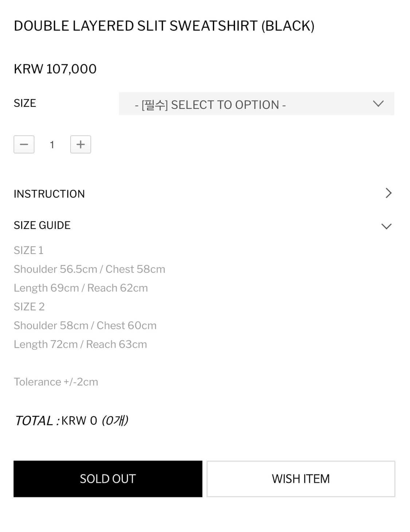Expand the INSTRUCTION section
The width and height of the screenshot is (410, 532).
[49, 194]
